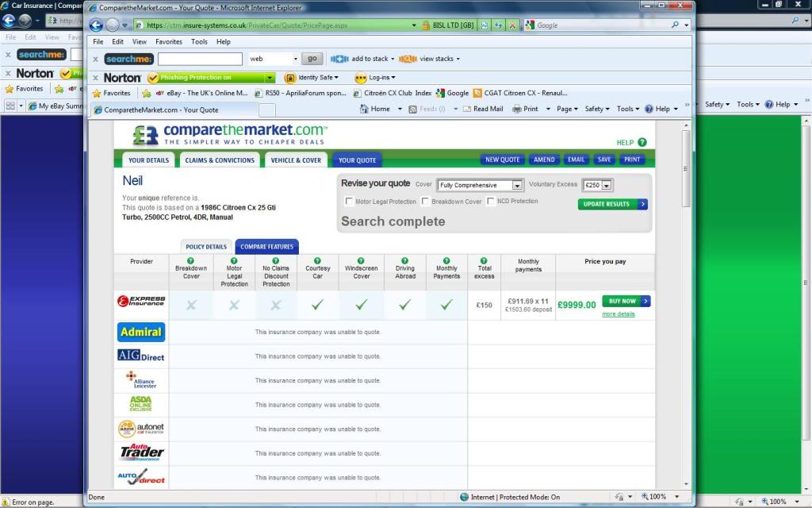Click the Express Insurance provider logo
The image size is (812, 508).
[x=141, y=301]
